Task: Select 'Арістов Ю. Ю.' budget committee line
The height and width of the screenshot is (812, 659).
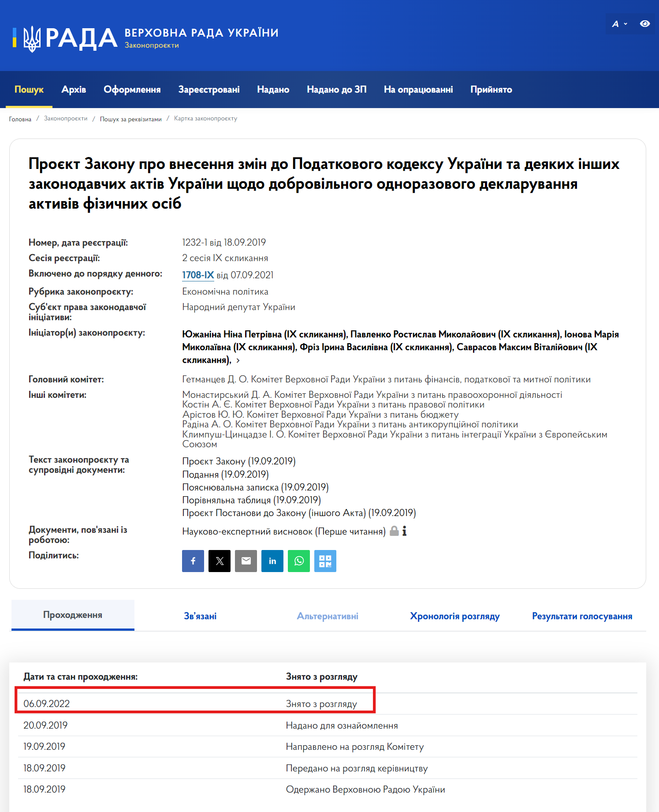Action: [320, 415]
